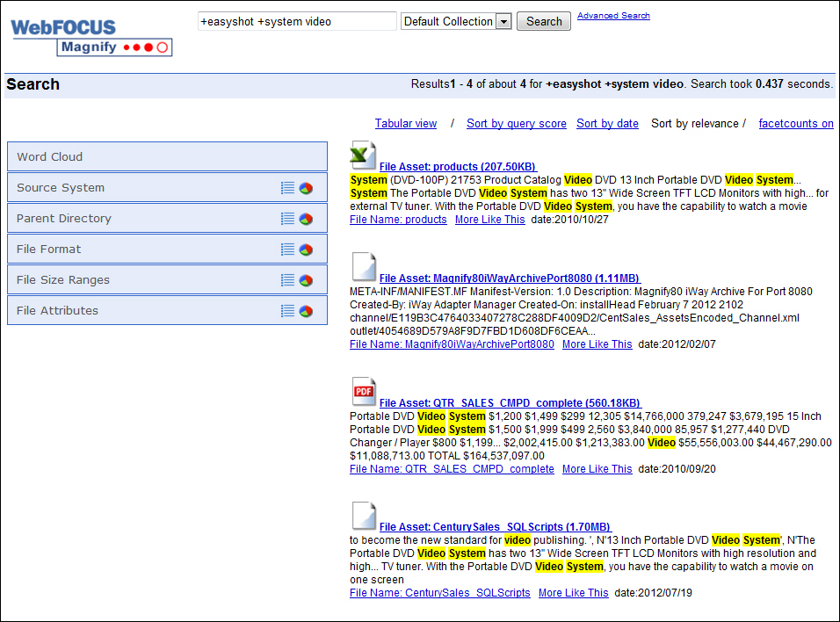Image resolution: width=840 pixels, height=622 pixels.
Task: Open File Asset: QTR_SALES_CMPD_complete link
Action: (510, 403)
